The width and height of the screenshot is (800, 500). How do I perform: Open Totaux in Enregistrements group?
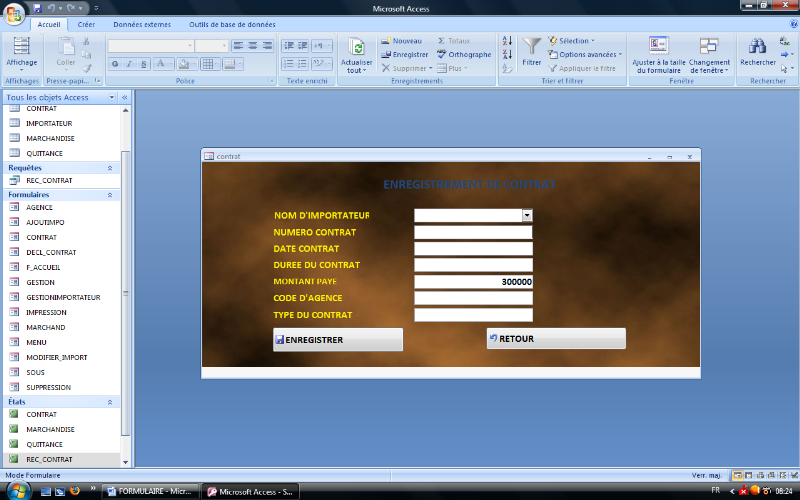click(x=454, y=41)
